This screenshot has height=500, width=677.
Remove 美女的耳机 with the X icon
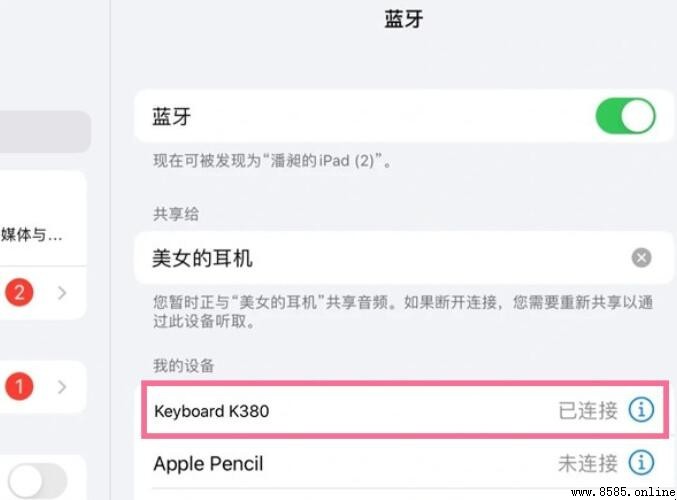[x=641, y=258]
